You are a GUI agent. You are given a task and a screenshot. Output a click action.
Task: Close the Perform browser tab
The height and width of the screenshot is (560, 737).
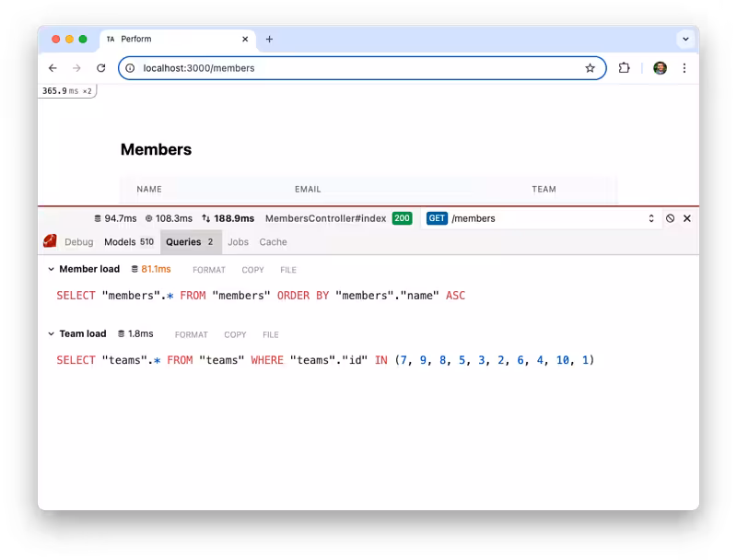click(245, 39)
